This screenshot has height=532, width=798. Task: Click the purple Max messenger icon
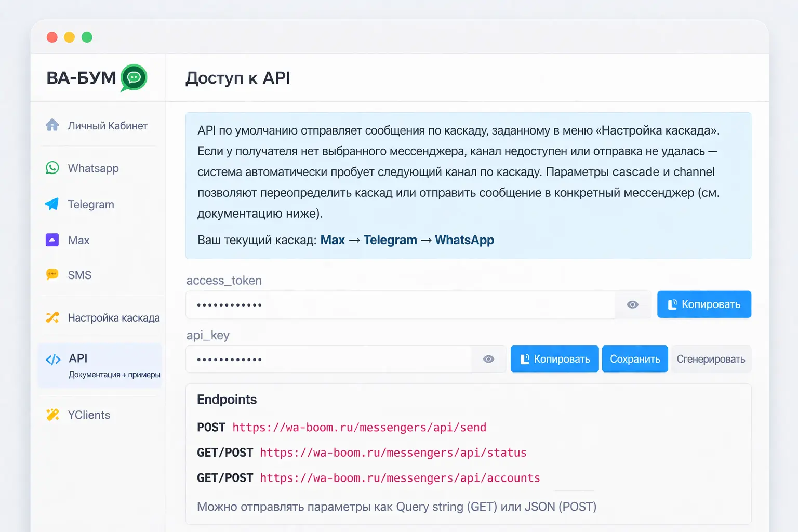(52, 240)
